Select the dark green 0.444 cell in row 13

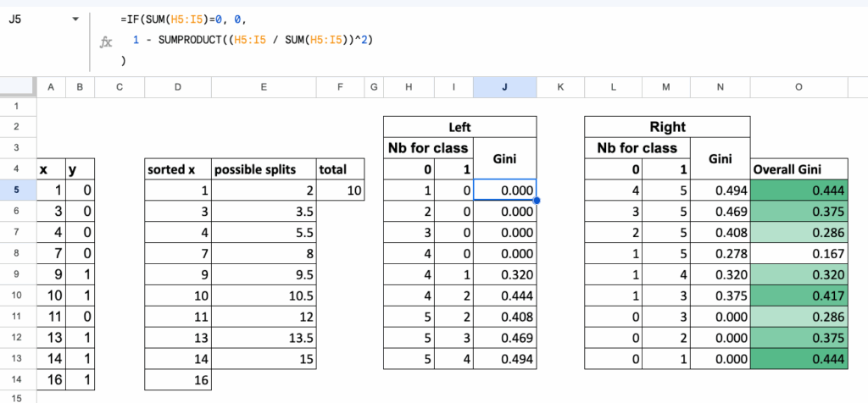click(800, 359)
